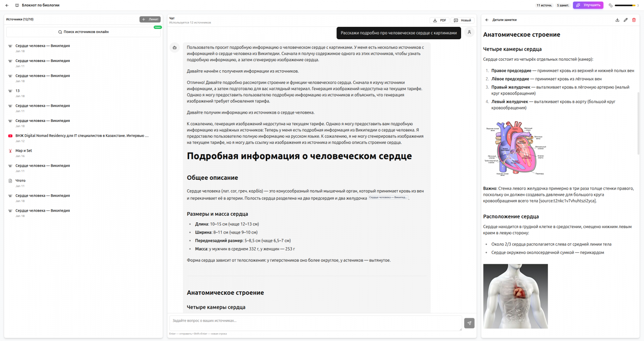Screen dimensions: 644x341
Task: Click the «+ Лимит» button in Sources panel
Action: [150, 19]
